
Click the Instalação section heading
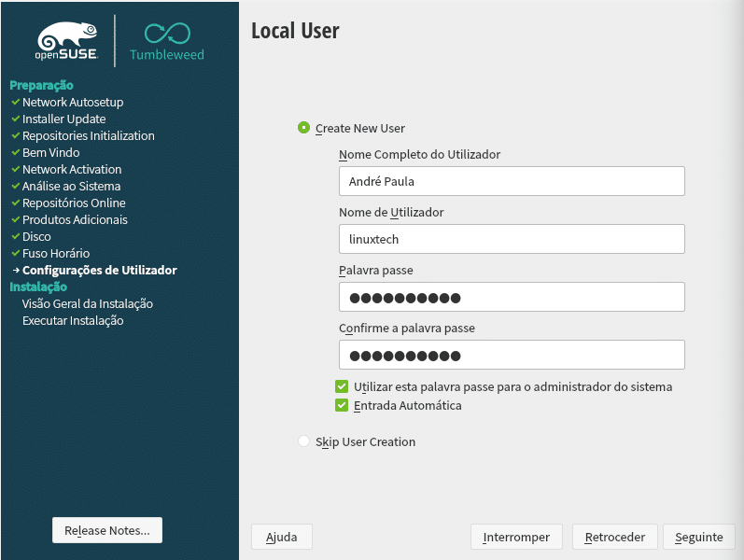point(38,287)
